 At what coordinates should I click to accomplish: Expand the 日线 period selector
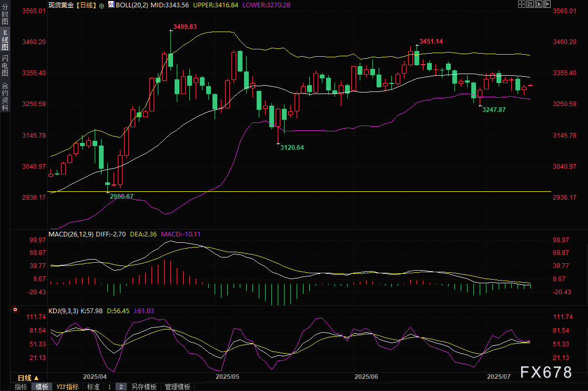28,378
